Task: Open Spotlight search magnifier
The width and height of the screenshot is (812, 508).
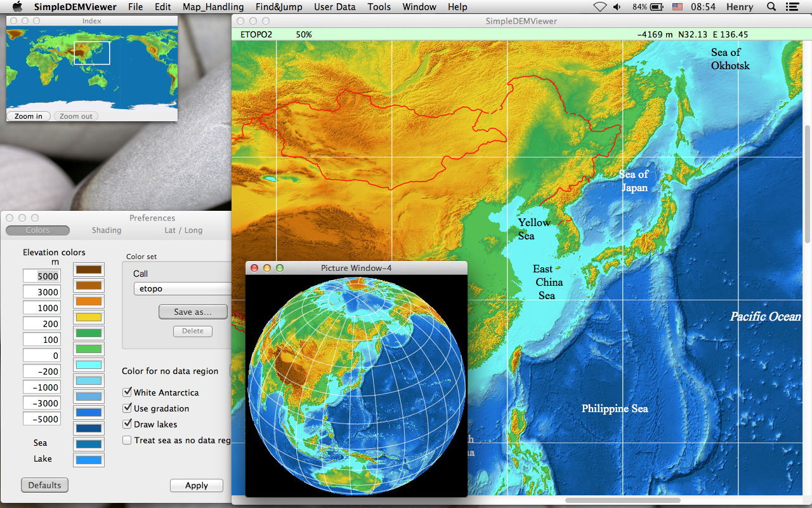Action: coord(771,7)
